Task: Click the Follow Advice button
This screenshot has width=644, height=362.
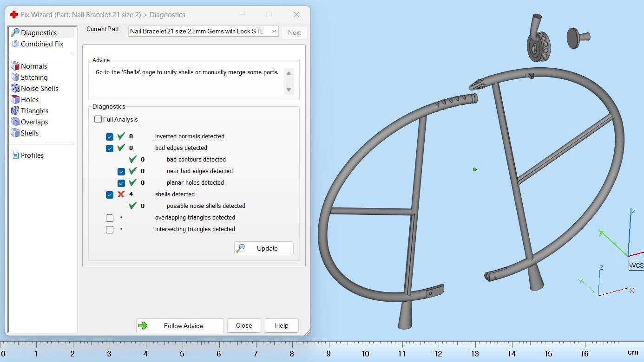Action: point(180,326)
